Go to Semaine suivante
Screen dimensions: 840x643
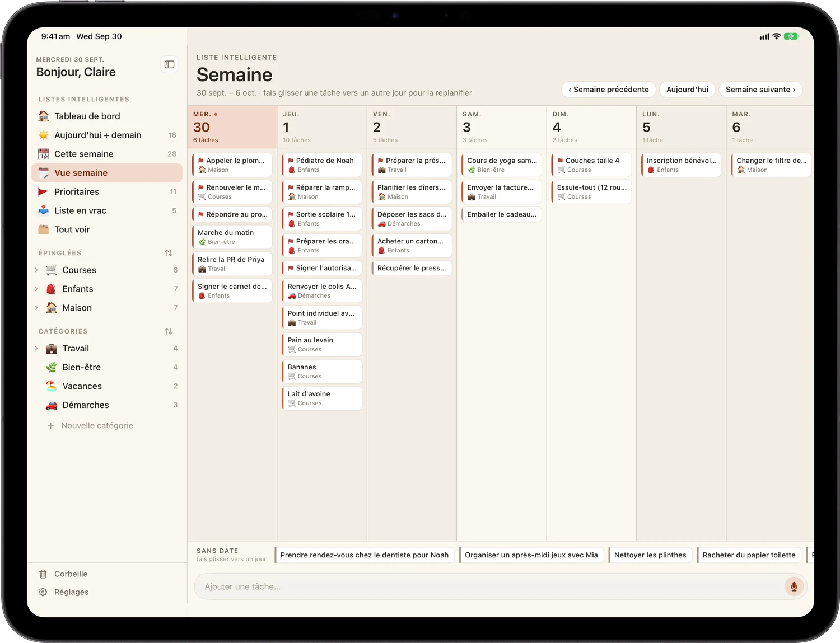click(760, 90)
